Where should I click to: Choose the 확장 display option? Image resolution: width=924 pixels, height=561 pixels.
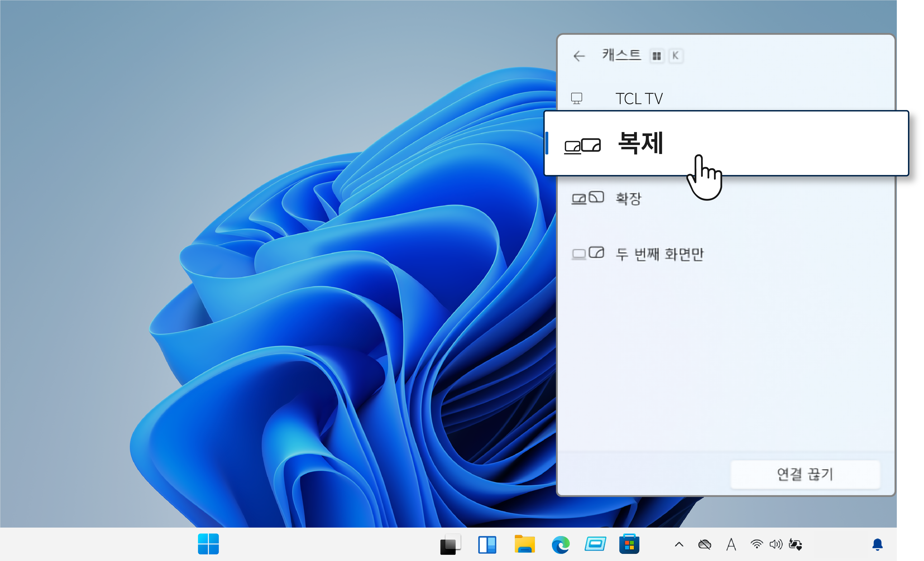point(629,198)
